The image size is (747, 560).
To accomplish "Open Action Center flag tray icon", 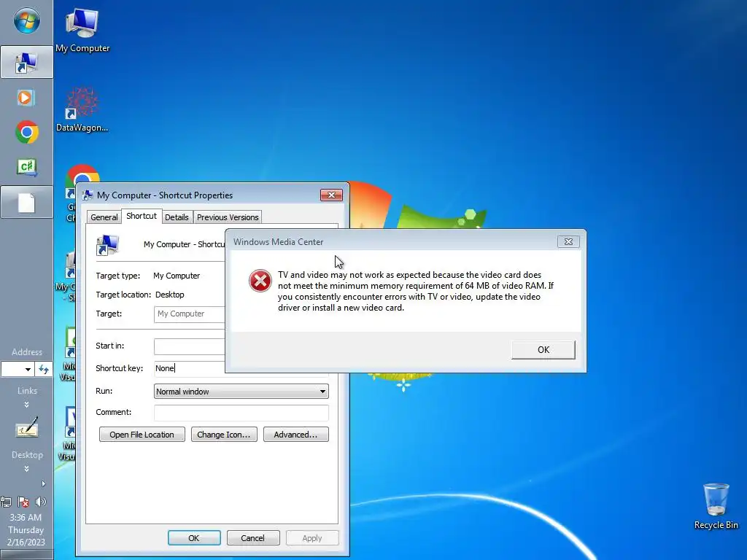I will [23, 502].
